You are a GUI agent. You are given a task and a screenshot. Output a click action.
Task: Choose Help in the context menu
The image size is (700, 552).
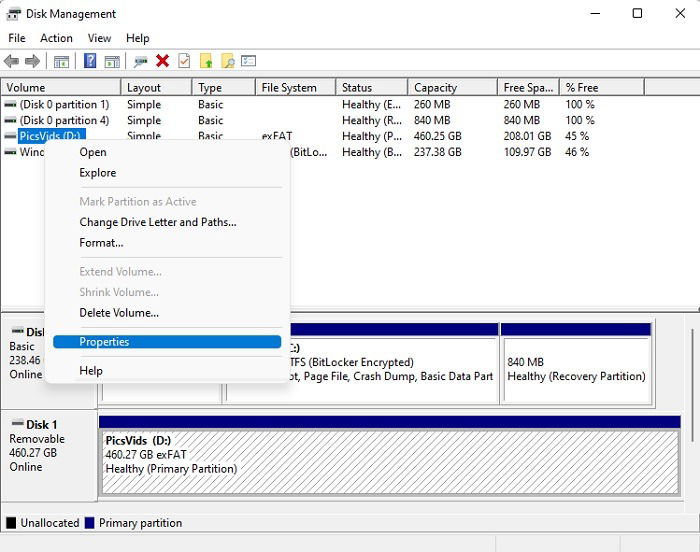click(167, 371)
